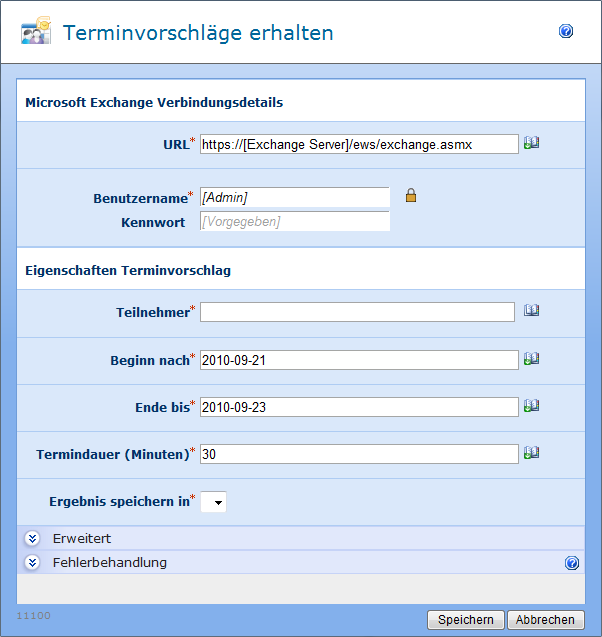Open the variable picker next to URL field
602x637 pixels.
coord(531,144)
